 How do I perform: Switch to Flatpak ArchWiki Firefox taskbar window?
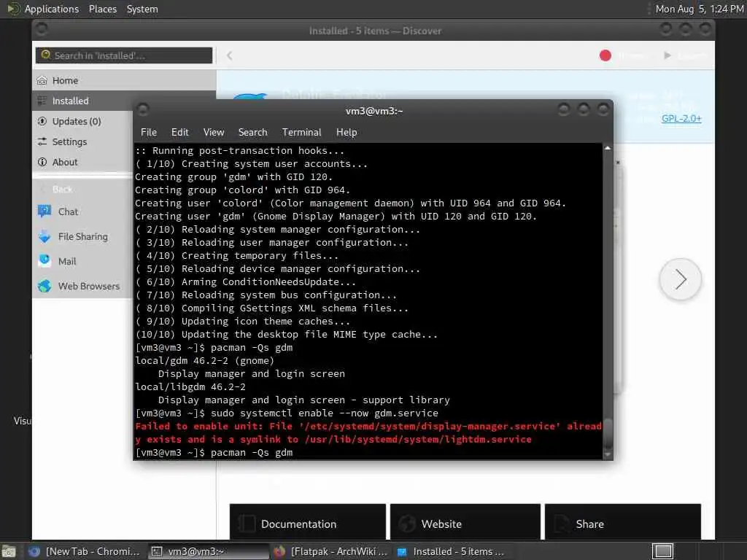click(331, 551)
